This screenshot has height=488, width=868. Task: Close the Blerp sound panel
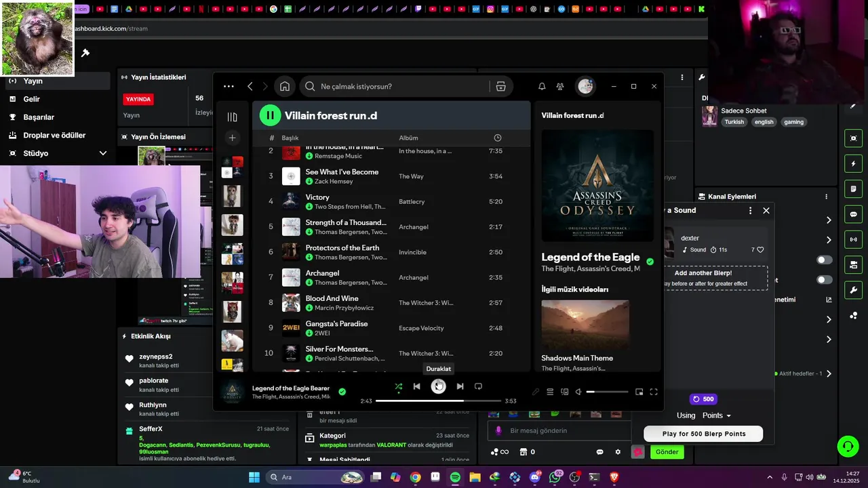[x=766, y=211]
